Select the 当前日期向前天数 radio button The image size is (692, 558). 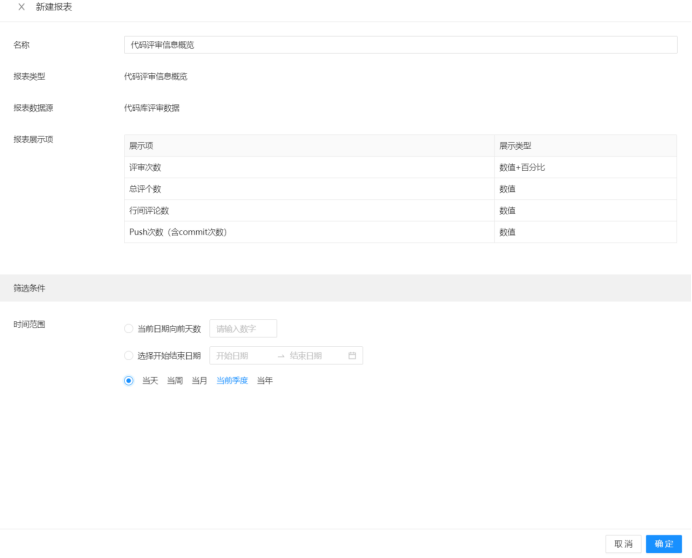coord(128,328)
